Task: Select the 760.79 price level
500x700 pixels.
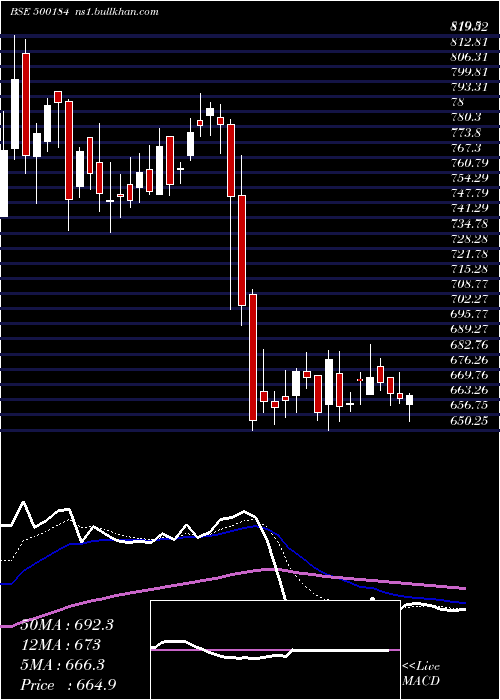Action: tap(470, 163)
